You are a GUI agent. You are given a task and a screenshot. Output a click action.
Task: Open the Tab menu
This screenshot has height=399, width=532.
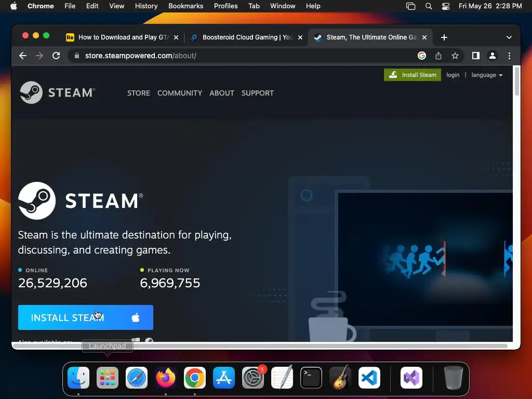tap(254, 6)
